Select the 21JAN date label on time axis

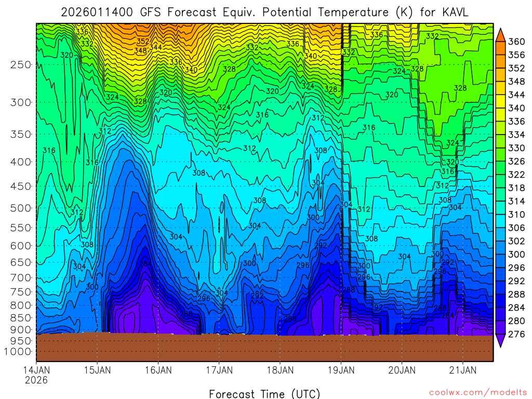(463, 370)
